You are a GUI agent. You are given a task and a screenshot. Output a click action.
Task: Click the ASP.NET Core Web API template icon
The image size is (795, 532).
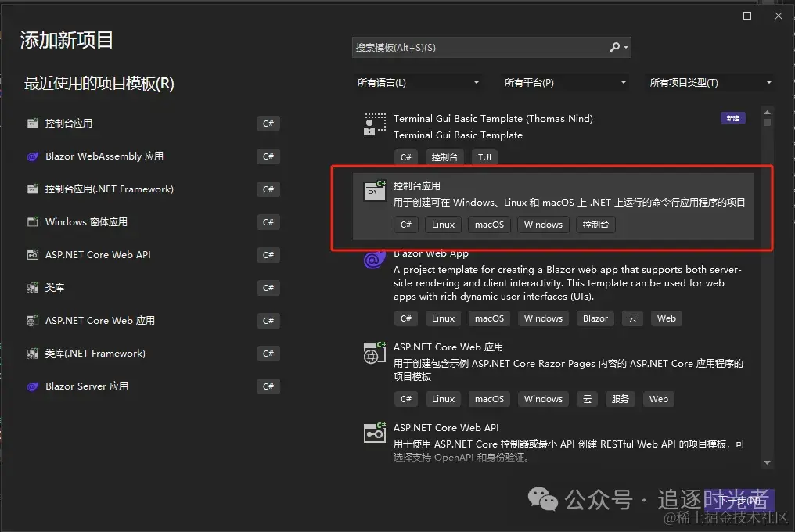click(x=374, y=433)
